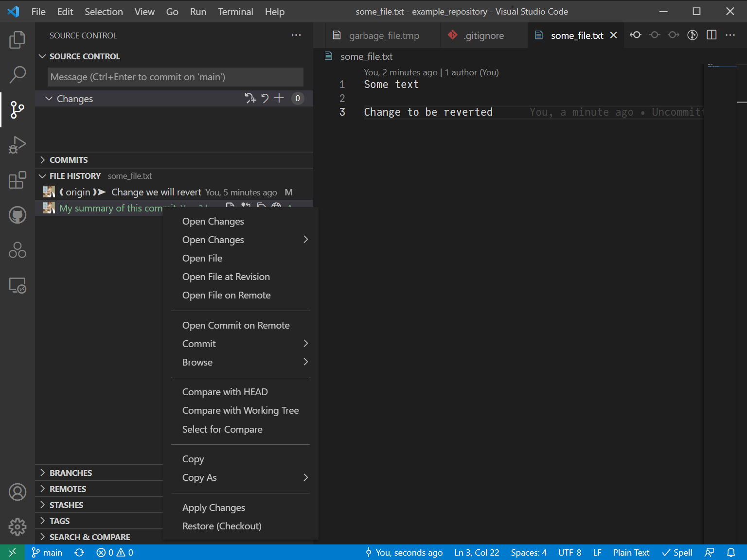
Task: Choose Restore (Checkout) from context menu
Action: click(222, 526)
